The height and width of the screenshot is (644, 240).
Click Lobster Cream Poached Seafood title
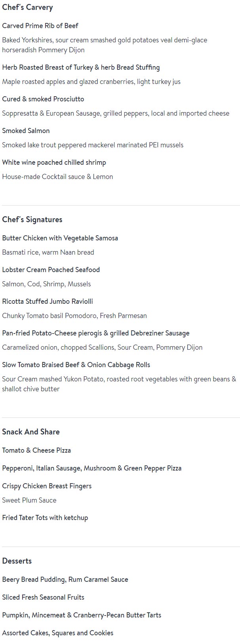(51, 270)
